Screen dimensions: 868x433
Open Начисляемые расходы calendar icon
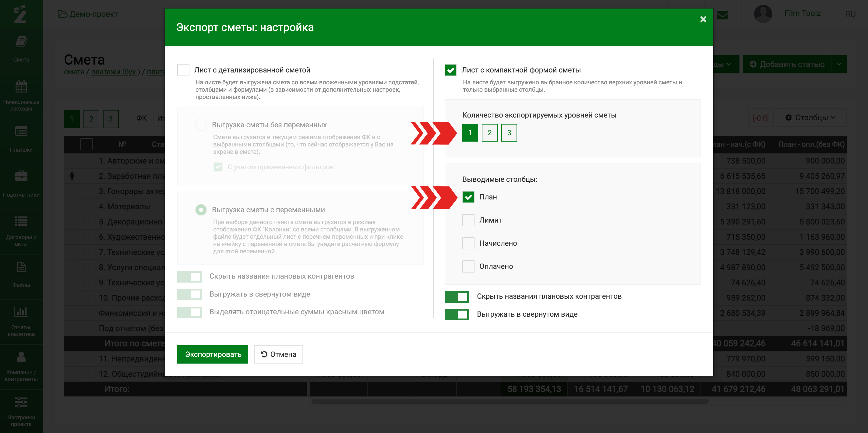pyautogui.click(x=21, y=86)
